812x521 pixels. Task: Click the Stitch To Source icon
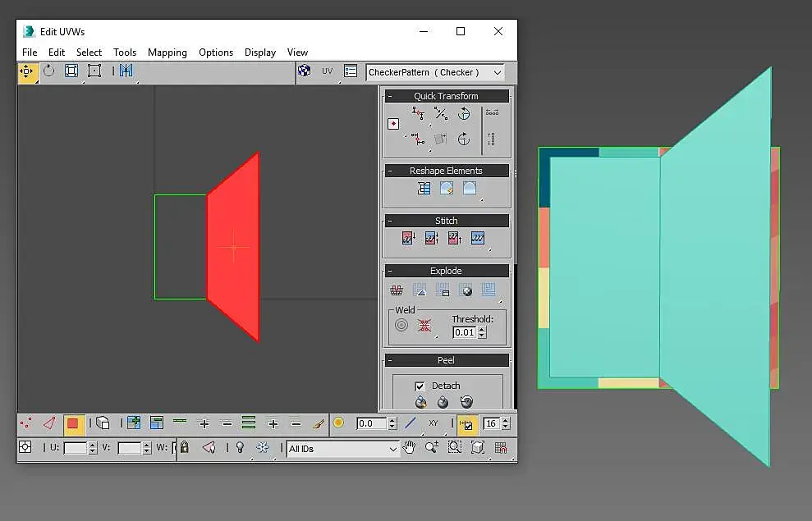click(455, 238)
